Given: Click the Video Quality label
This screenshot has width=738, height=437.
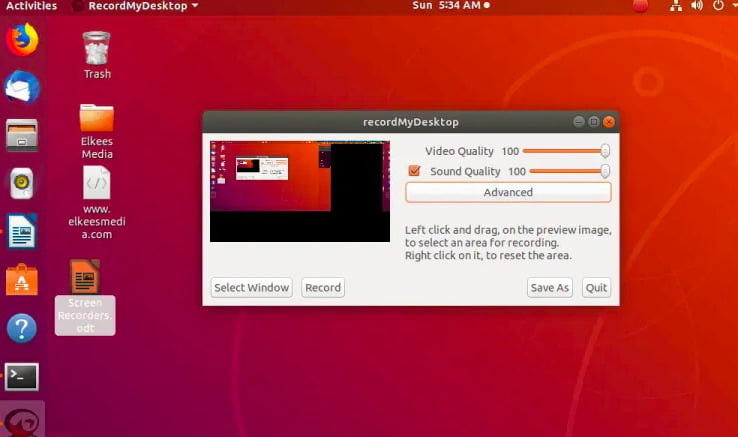Looking at the screenshot, I should pyautogui.click(x=459, y=151).
